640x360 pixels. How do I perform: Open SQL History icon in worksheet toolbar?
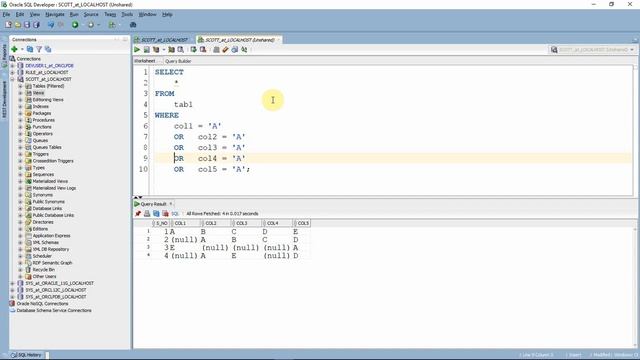point(235,50)
